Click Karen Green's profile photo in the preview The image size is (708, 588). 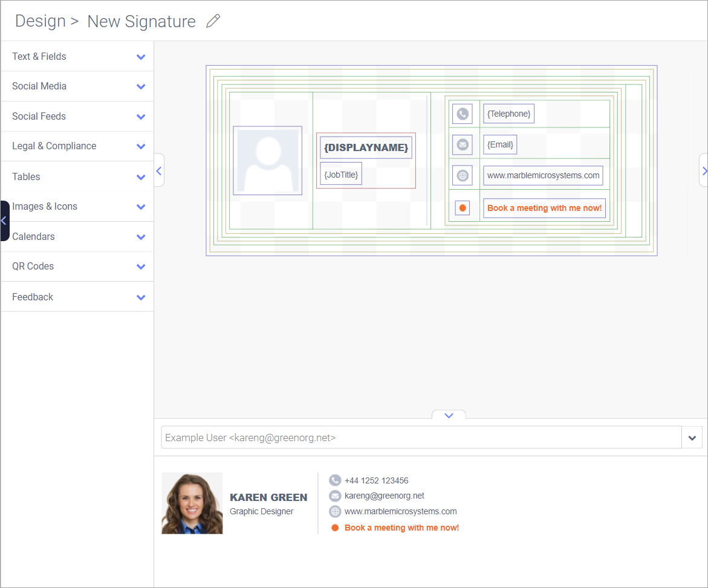click(x=192, y=503)
